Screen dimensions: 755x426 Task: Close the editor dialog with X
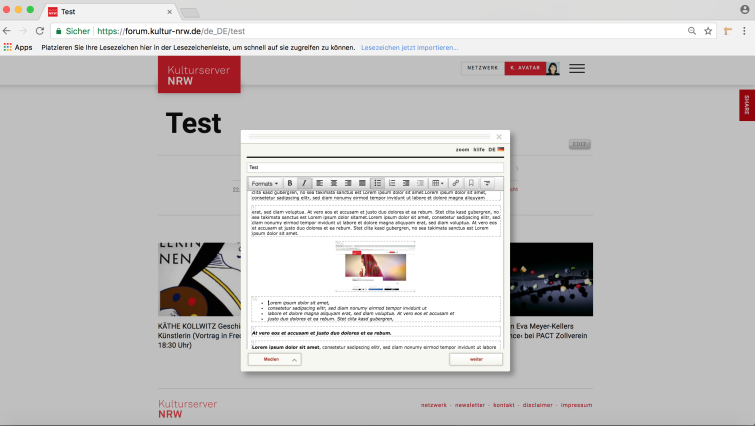(500, 136)
